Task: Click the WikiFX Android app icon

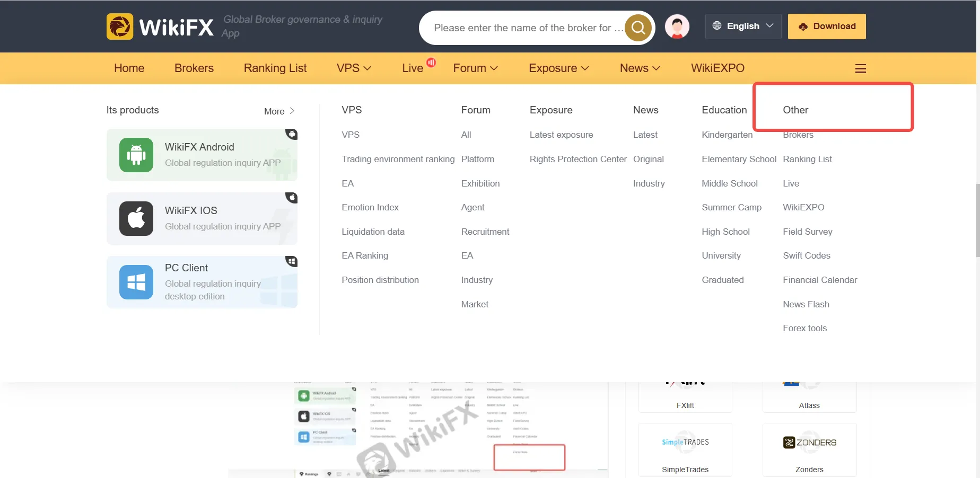Action: click(136, 155)
